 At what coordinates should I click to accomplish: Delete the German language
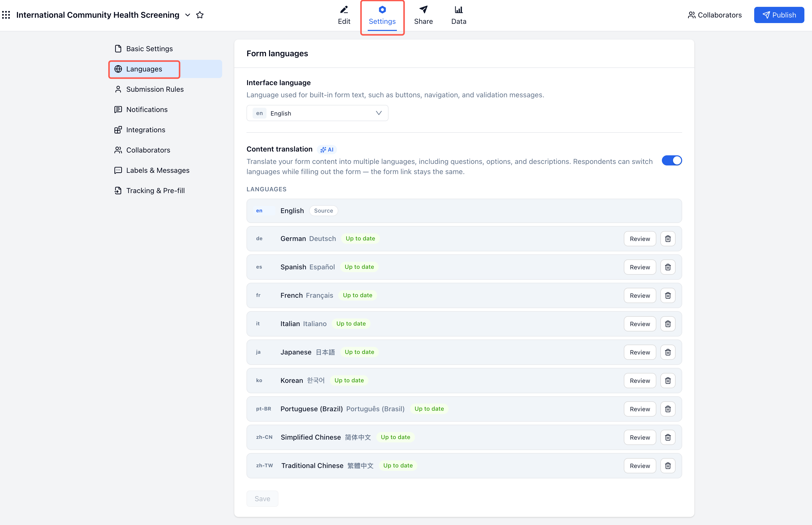[668, 239]
